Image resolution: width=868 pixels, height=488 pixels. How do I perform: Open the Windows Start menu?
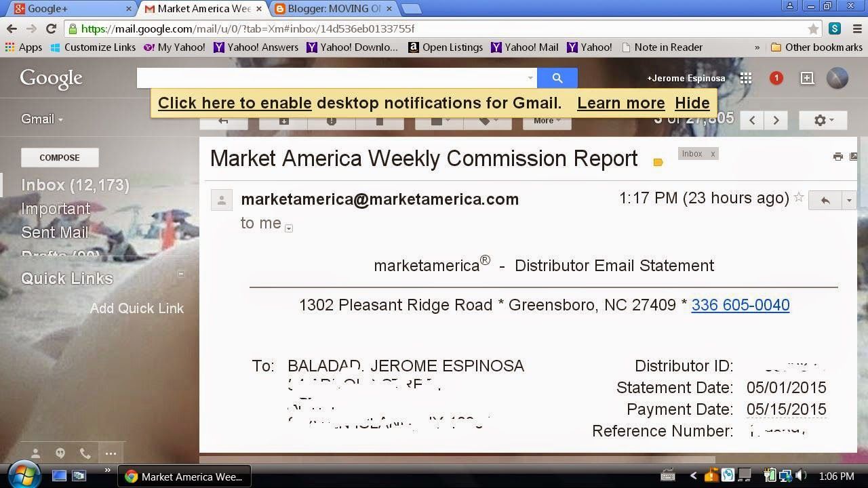[24, 474]
